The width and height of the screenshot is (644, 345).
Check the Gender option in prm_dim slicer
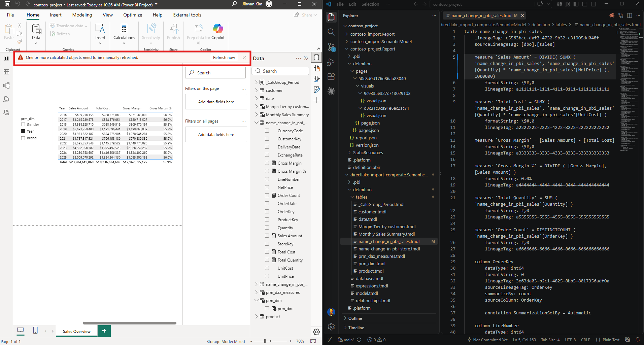pos(23,125)
